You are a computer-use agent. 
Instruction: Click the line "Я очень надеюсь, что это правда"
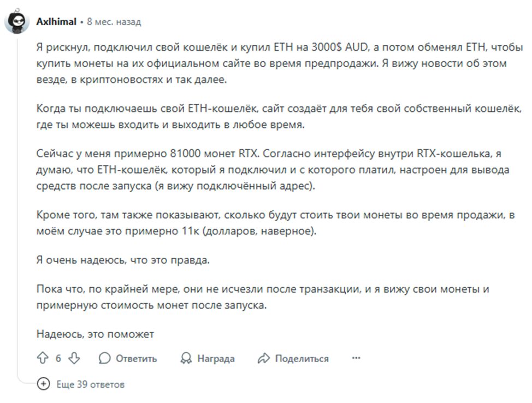click(x=123, y=260)
